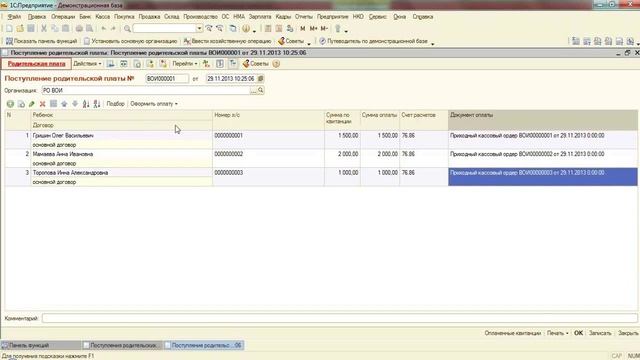Click the Приходный кассовый ордер ВОИ00000001 cell
Screen dimensions: 640x360
(x=542, y=140)
